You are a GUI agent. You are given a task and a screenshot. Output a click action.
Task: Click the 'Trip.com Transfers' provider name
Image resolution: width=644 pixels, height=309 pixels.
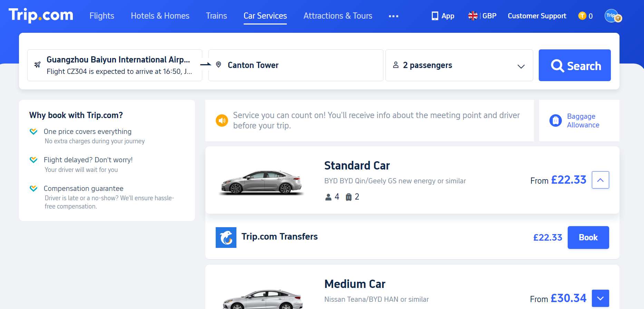(280, 236)
